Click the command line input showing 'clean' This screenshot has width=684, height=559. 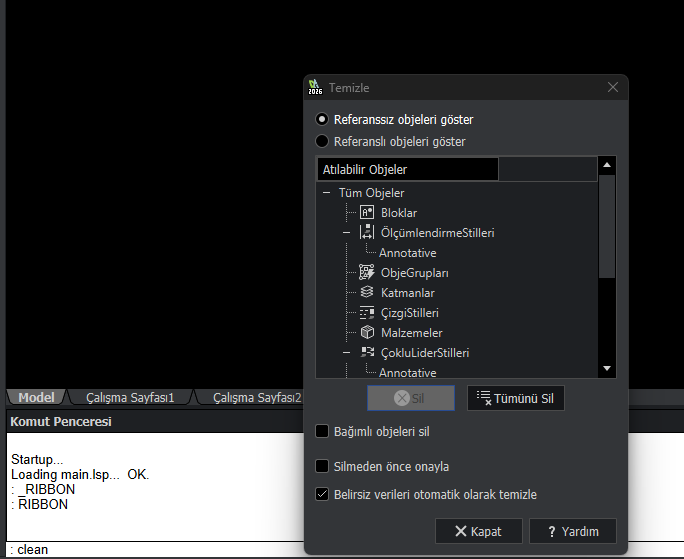click(x=157, y=549)
